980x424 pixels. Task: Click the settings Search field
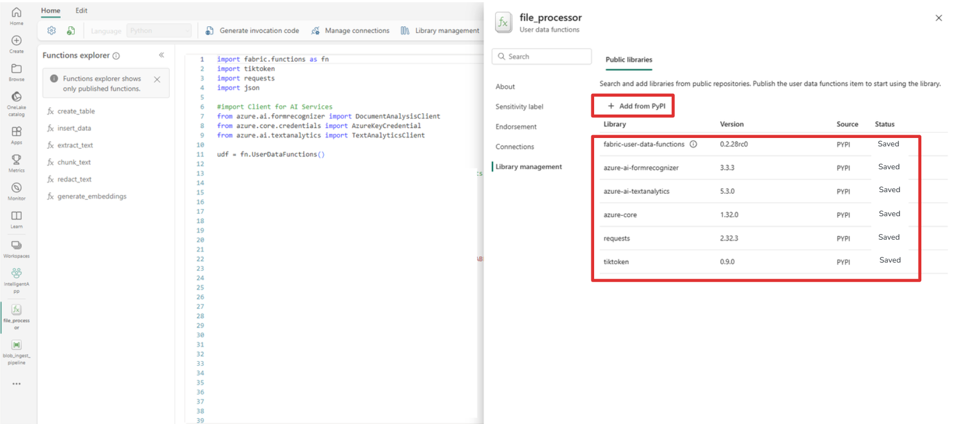tap(542, 56)
